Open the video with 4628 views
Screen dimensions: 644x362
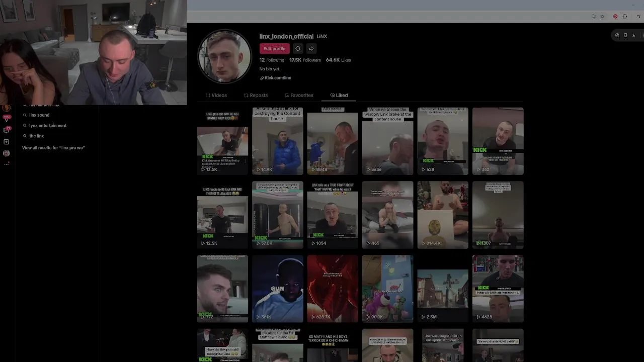[498, 289]
